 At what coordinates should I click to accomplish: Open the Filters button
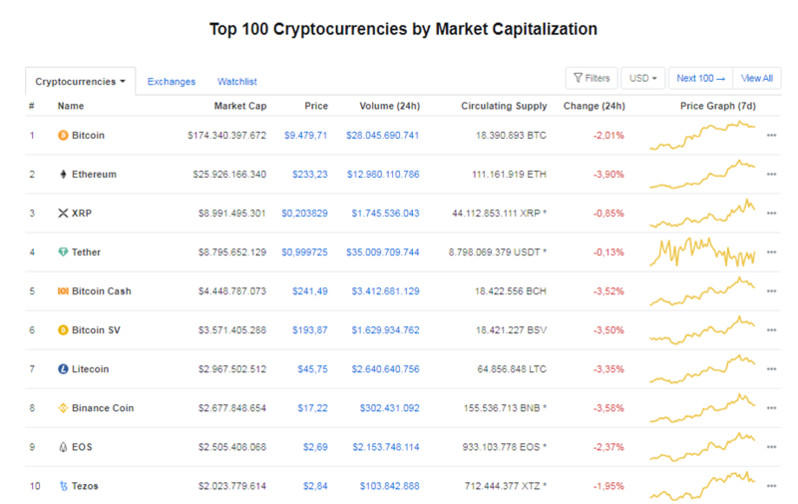coord(591,78)
